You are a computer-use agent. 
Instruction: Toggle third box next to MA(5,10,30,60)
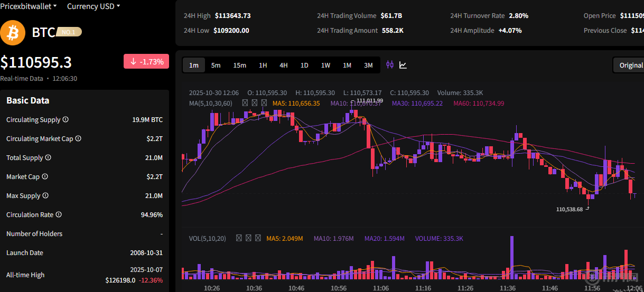click(264, 103)
